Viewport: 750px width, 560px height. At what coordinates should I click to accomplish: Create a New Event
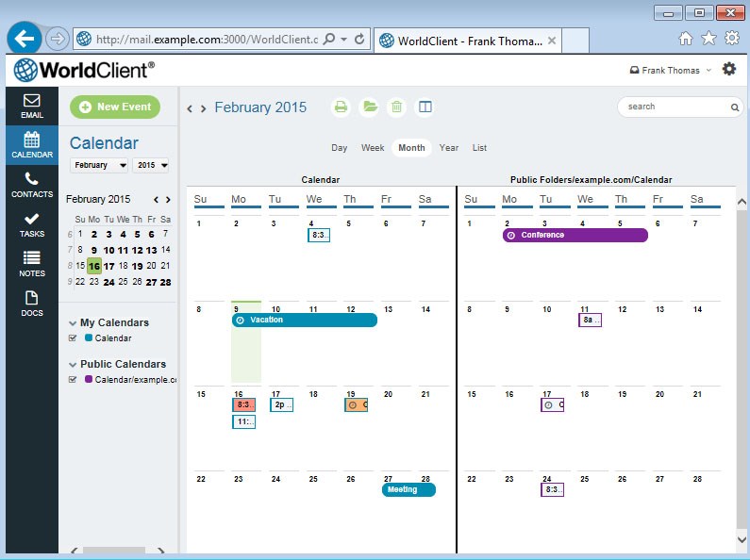tap(115, 107)
